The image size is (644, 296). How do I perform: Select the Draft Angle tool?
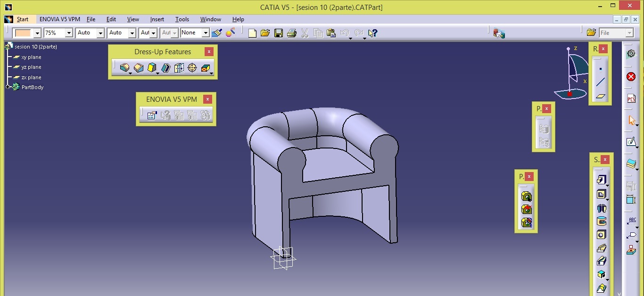pyautogui.click(x=151, y=68)
